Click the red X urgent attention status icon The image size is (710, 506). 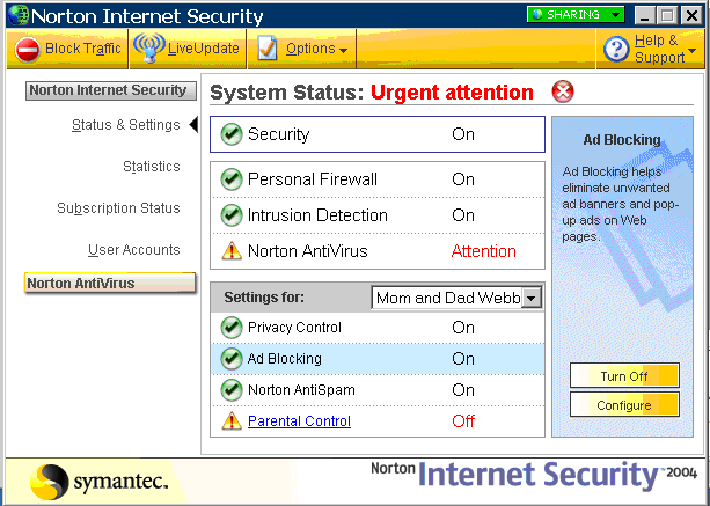click(562, 92)
